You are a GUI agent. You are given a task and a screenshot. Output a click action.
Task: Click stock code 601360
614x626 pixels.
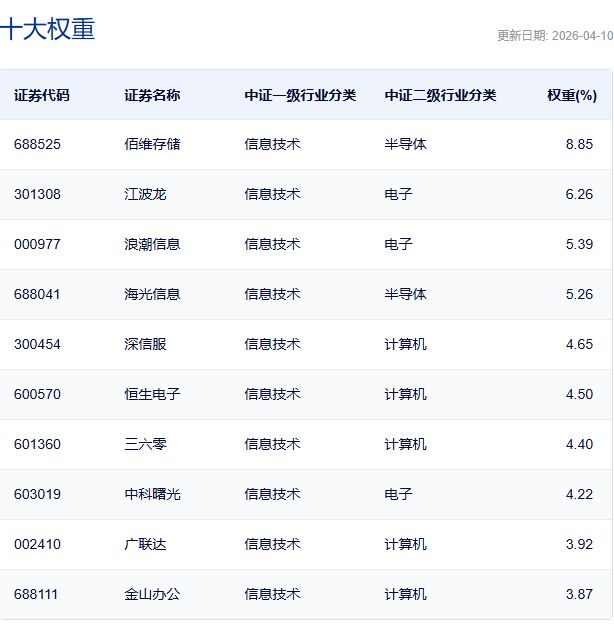pos(37,444)
